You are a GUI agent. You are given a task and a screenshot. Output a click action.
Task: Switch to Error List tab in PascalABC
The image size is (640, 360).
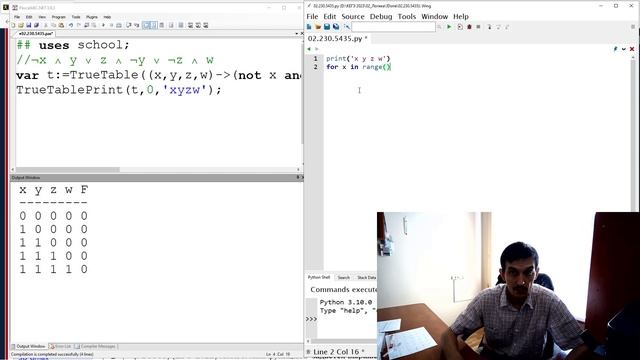(61, 347)
